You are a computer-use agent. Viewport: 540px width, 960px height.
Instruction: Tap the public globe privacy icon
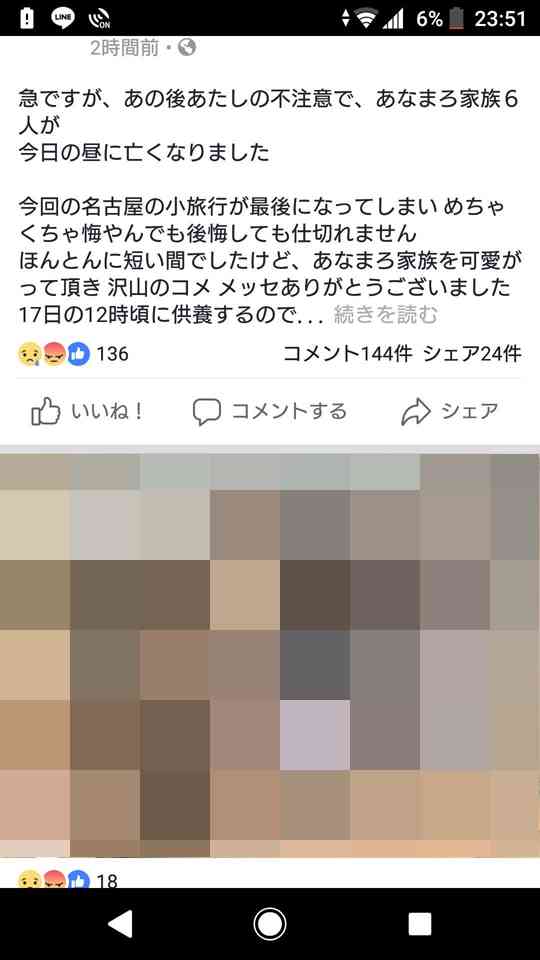click(187, 47)
